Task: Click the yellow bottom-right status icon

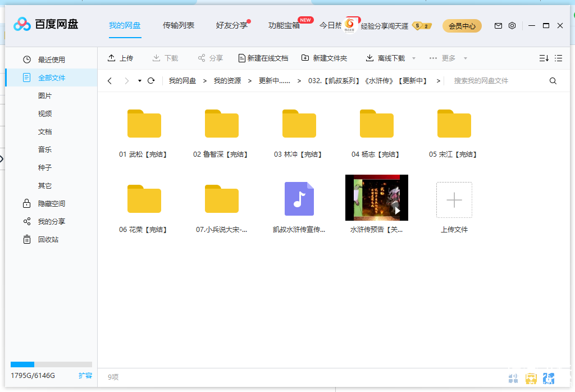Action: [x=531, y=378]
